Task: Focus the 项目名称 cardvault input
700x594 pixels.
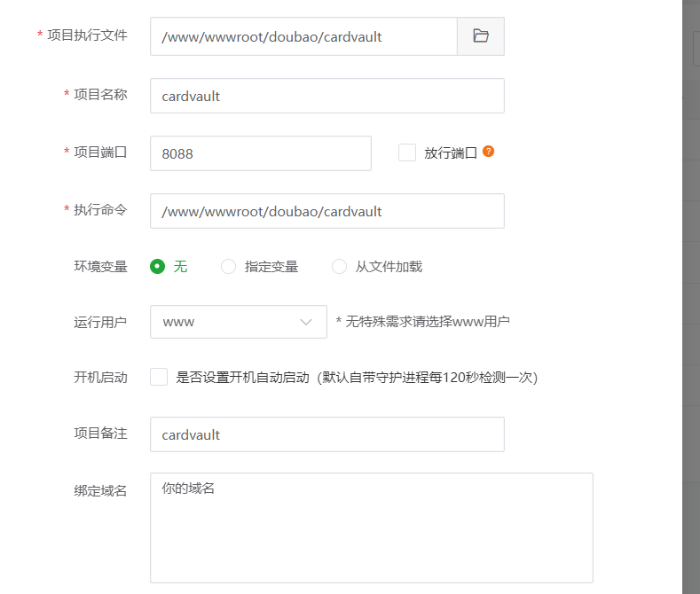Action: point(327,96)
